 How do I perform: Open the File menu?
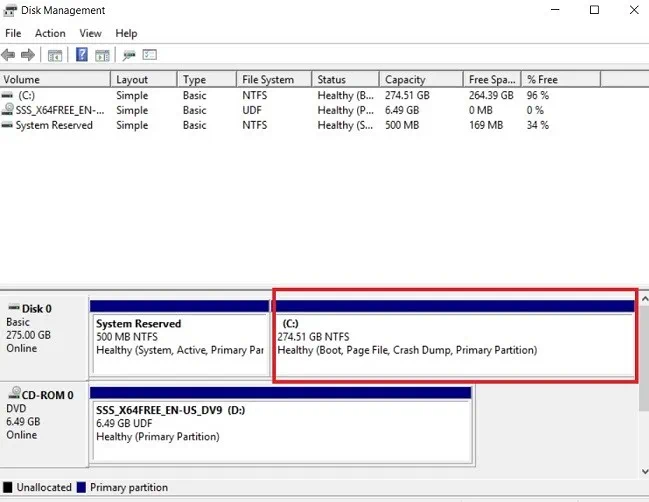[x=13, y=33]
